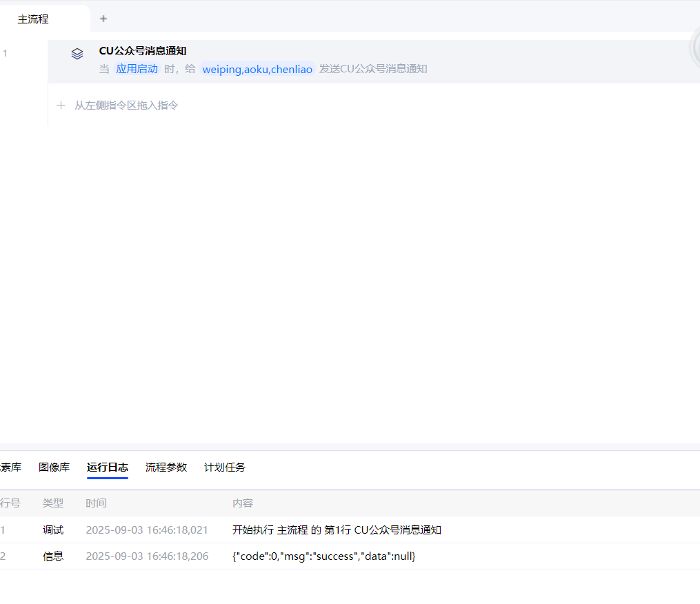The height and width of the screenshot is (604, 700).
Task: Click the layers icon on the CU公众号消息通知 step
Action: coord(77,54)
